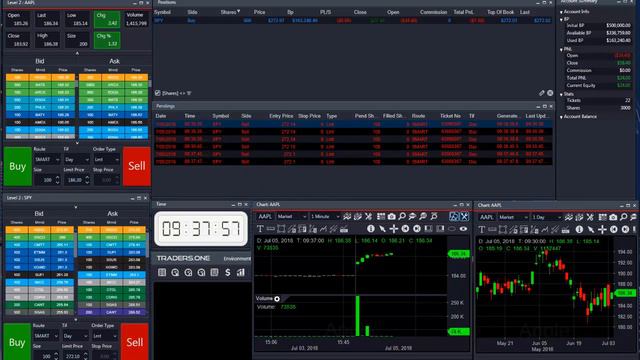Image resolution: width=640 pixels, height=360 pixels.
Task: Select the top orange ask row in SPY Level 2
Action: 111,230
